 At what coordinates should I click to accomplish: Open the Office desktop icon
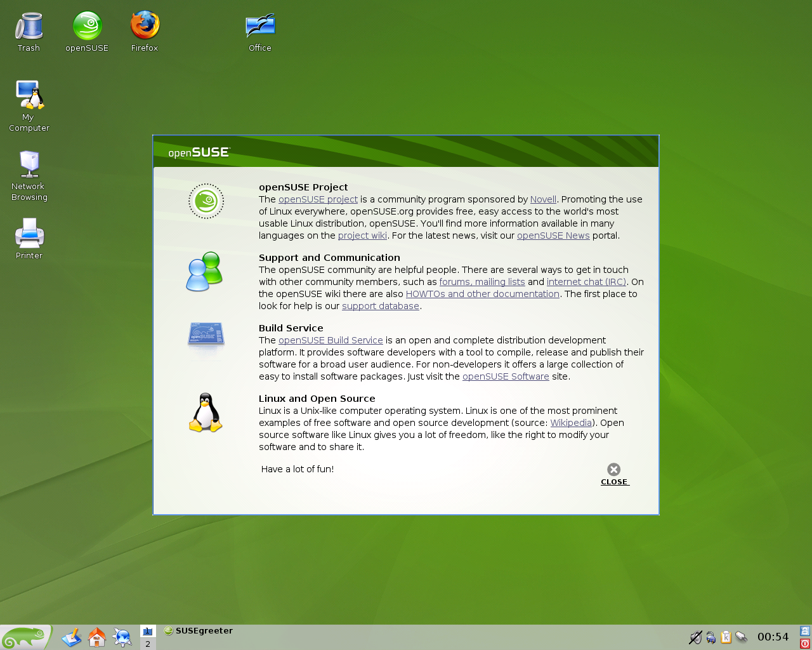(260, 32)
